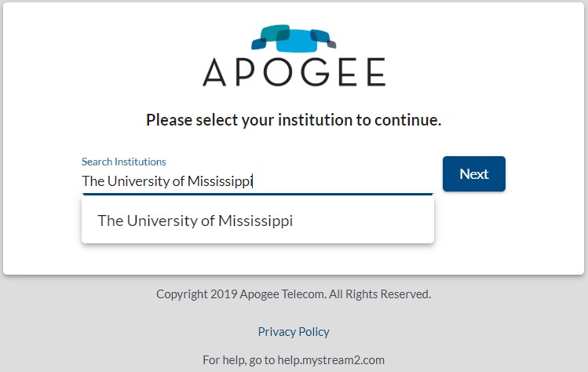Click the word Mississippi in the suggestion list
This screenshot has width=588, height=372.
(x=255, y=221)
